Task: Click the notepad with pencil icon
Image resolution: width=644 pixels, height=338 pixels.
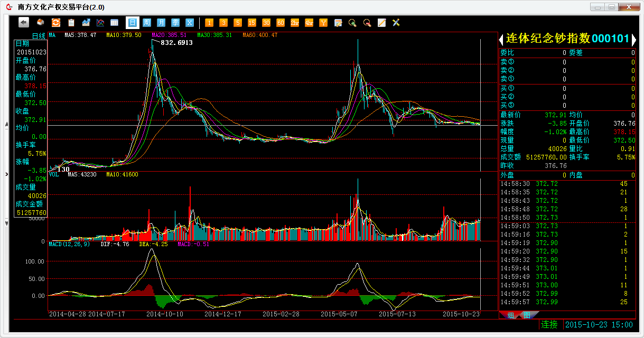Action: (x=381, y=23)
